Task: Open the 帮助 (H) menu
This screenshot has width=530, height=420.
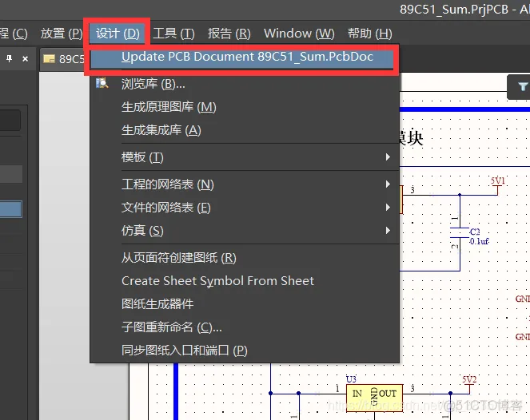Action: click(370, 34)
